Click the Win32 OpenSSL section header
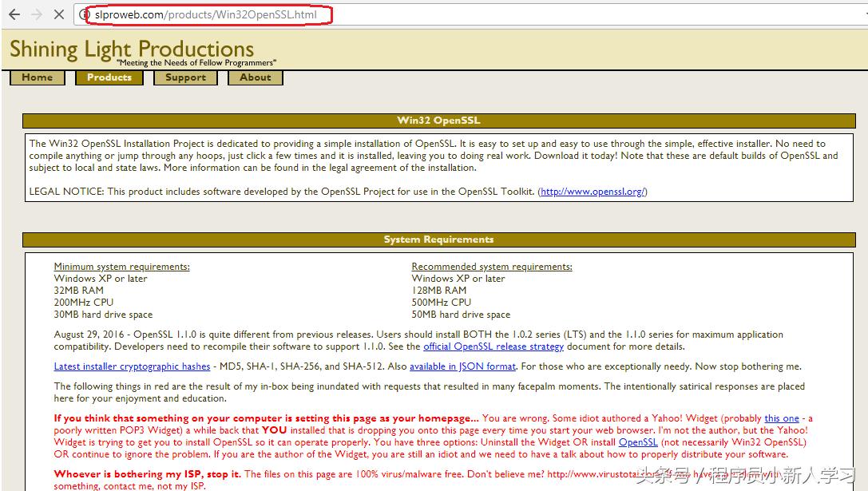Image resolution: width=868 pixels, height=491 pixels. pos(438,121)
